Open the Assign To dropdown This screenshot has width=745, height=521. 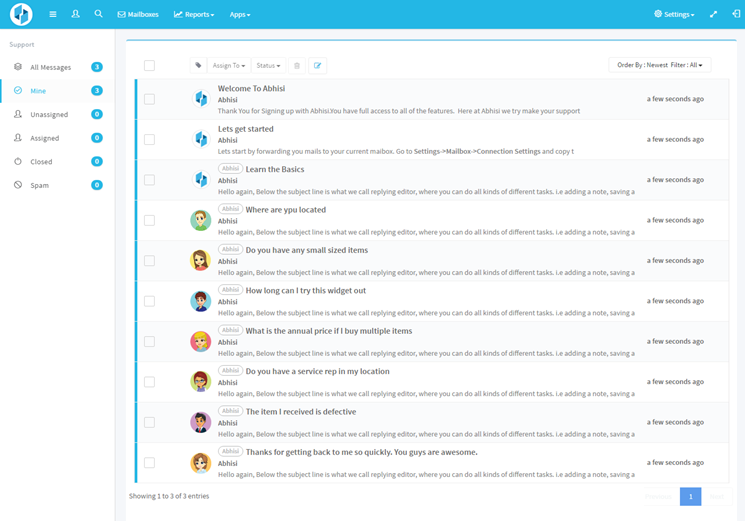tap(229, 66)
